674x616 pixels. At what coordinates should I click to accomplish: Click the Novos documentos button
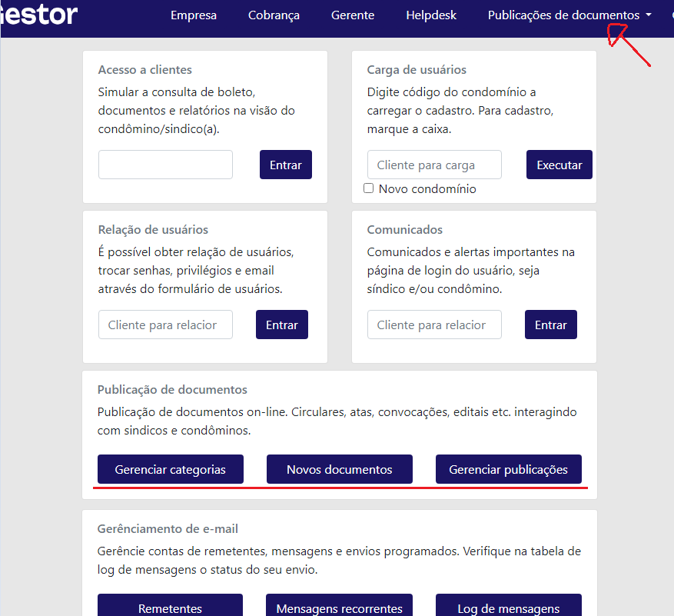[339, 469]
